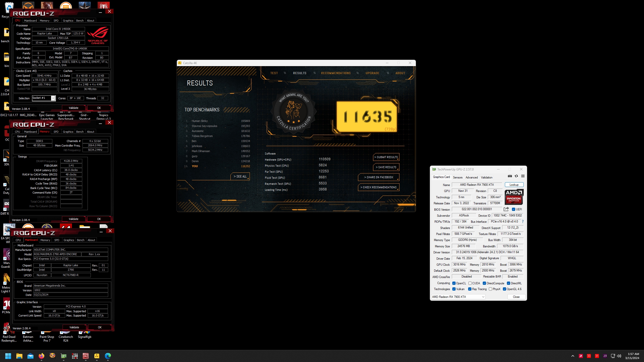This screenshot has height=362, width=644.
Task: Open the Windows Start menu
Action: (8, 356)
